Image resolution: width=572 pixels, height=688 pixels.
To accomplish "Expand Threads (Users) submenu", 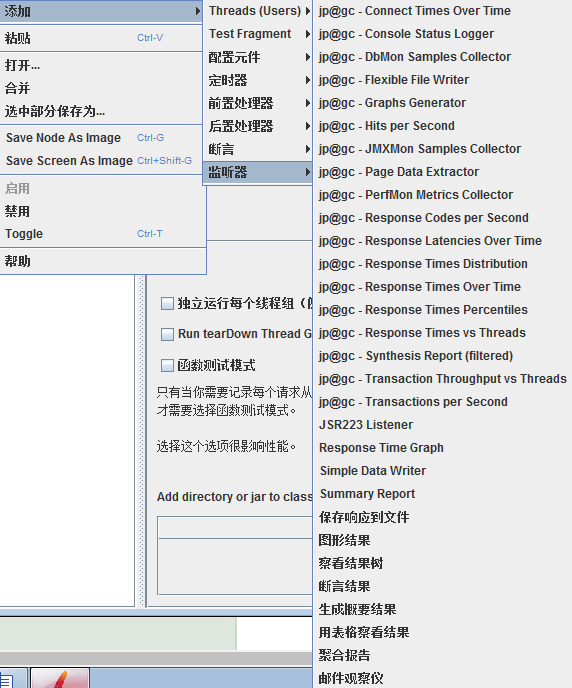I will pos(259,11).
